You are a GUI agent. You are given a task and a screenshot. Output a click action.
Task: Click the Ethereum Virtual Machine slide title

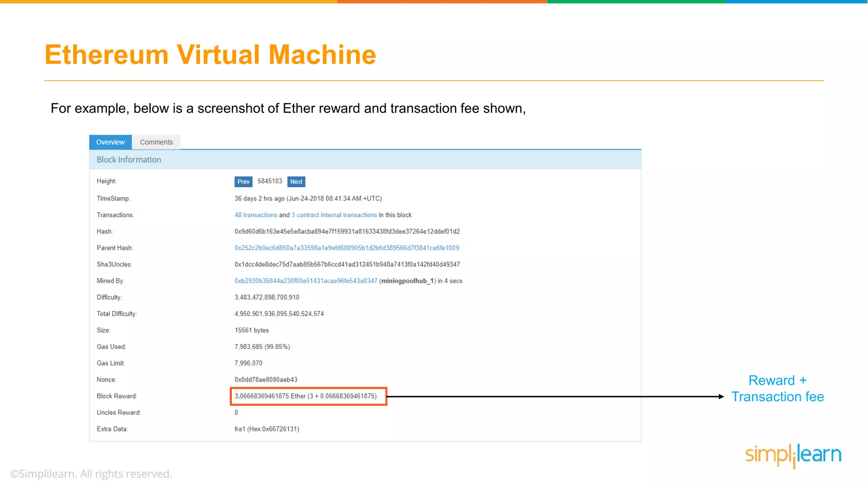[x=210, y=55]
